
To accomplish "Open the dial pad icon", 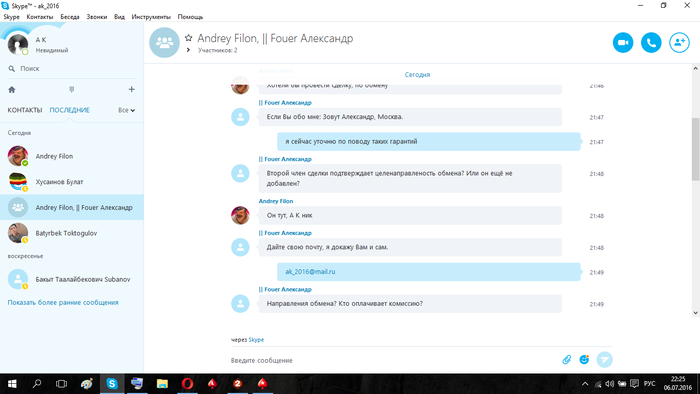I will 71,90.
